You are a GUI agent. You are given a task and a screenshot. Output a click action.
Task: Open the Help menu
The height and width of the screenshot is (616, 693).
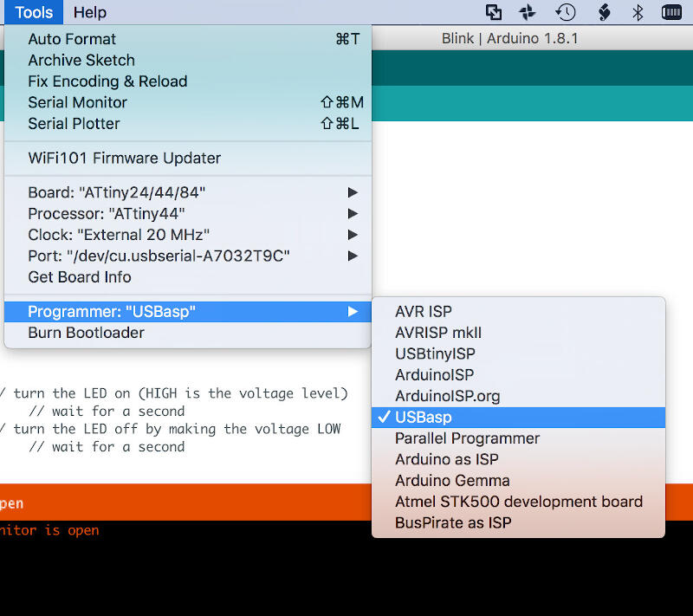(x=90, y=12)
